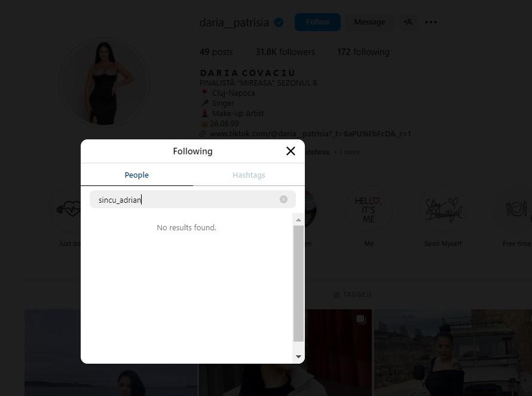Open the TikTok profile link in bio
Viewport: 532px width, 396px height.
click(x=310, y=134)
